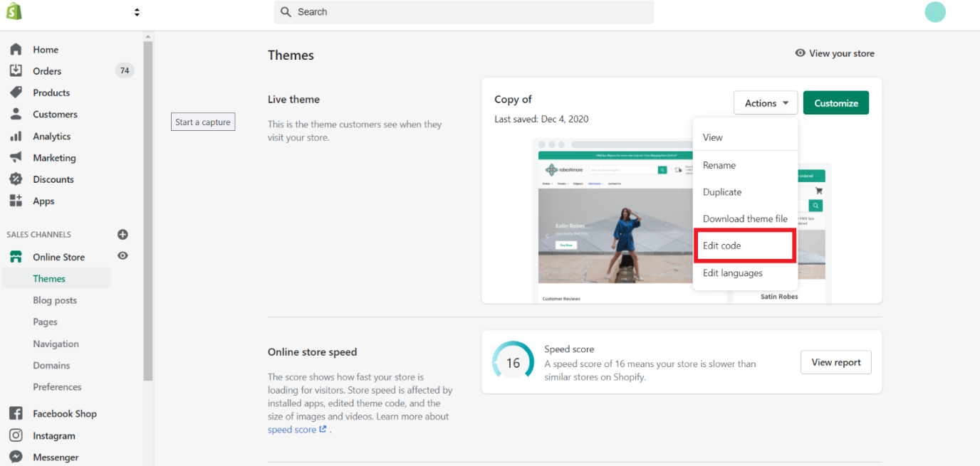This screenshot has height=466, width=980.
Task: Click the Analytics bar chart icon
Action: (x=17, y=136)
